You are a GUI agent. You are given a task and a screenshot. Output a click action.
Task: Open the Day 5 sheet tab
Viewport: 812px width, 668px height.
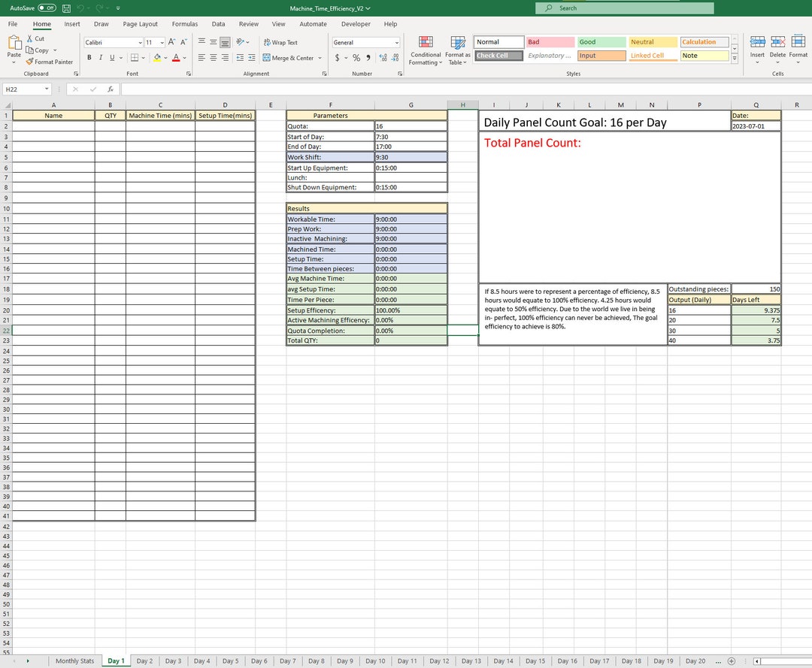[x=230, y=660]
